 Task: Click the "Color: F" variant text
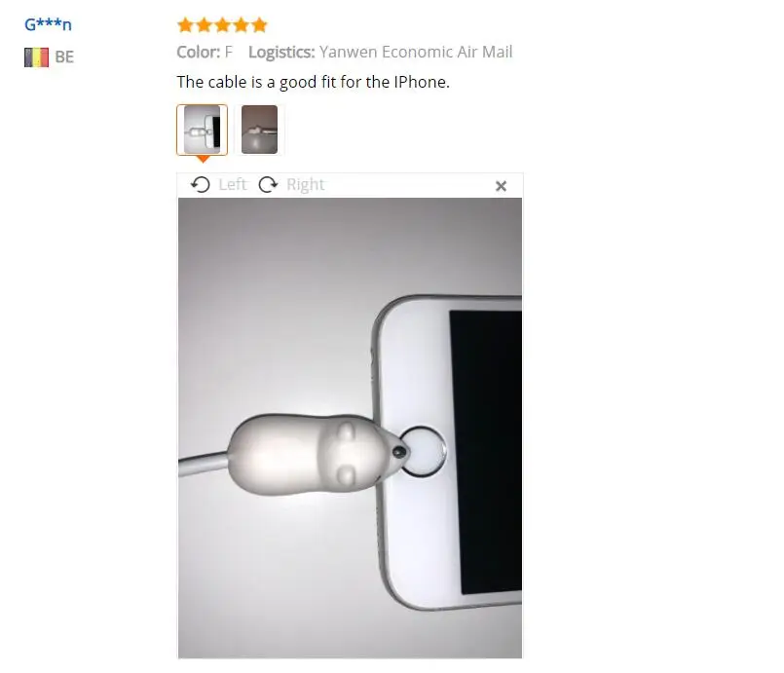tap(205, 52)
